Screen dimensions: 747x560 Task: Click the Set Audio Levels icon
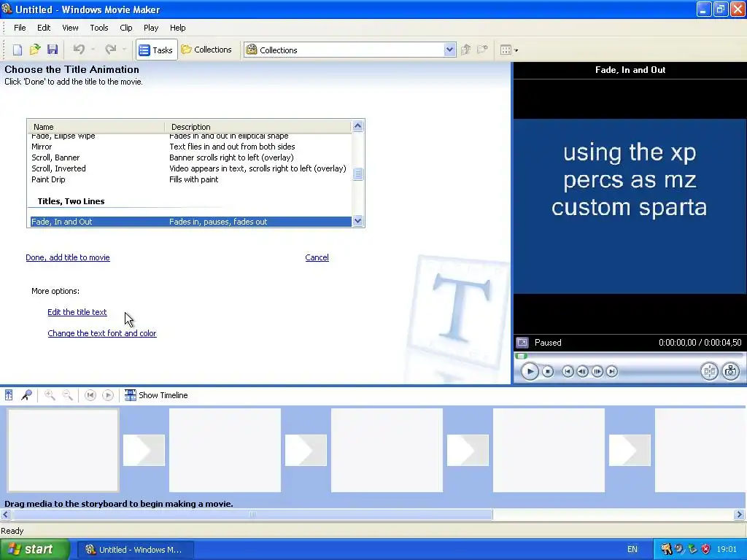click(9, 395)
